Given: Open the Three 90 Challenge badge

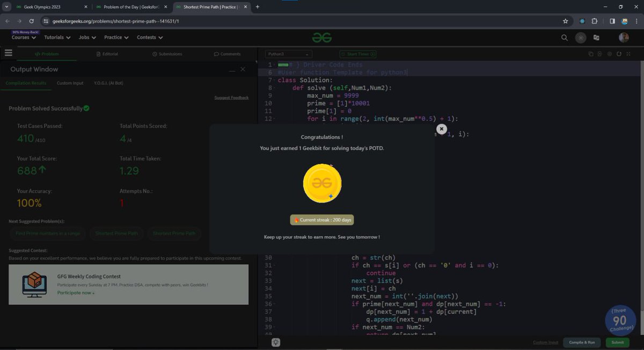Looking at the screenshot, I should [619, 320].
